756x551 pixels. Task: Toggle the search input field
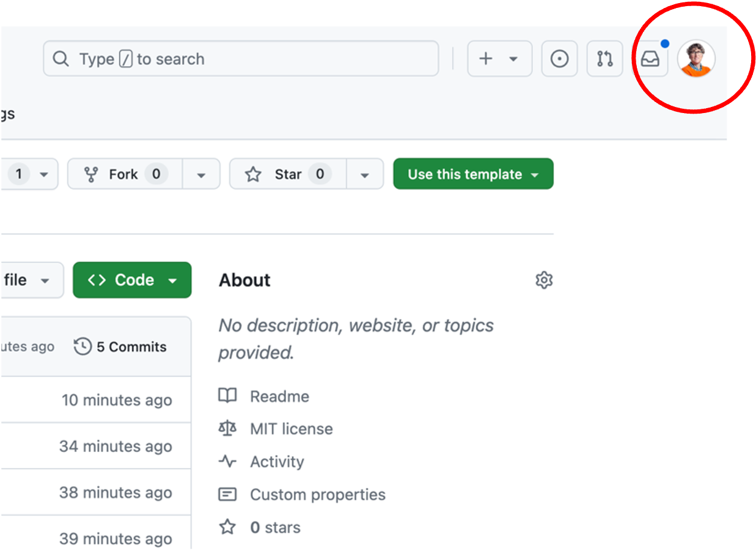point(241,59)
